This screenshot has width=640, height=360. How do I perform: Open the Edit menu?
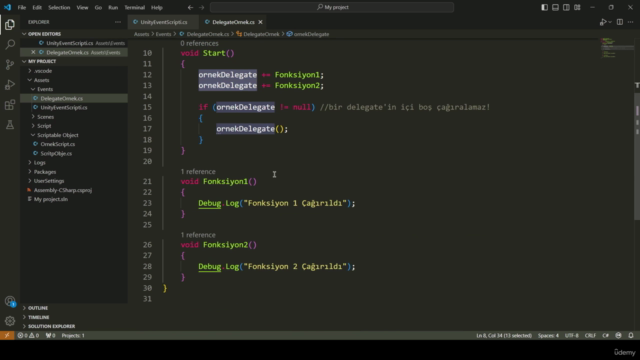pyautogui.click(x=37, y=7)
